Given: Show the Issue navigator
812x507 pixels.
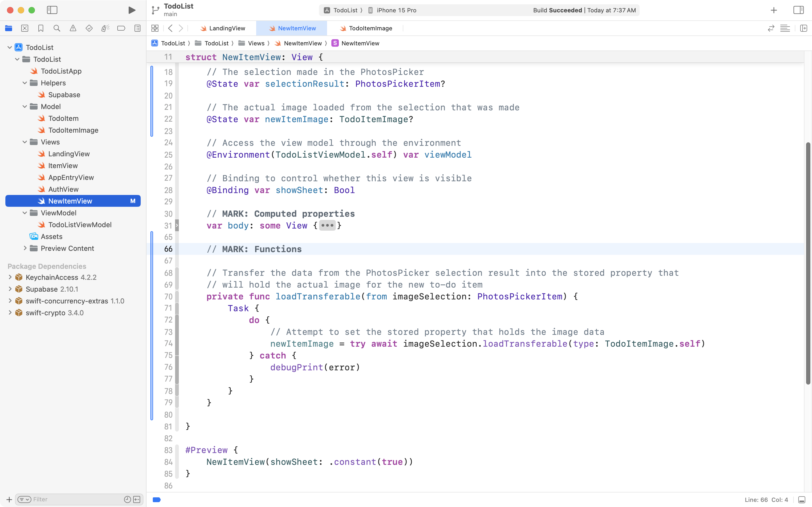Looking at the screenshot, I should [73, 28].
